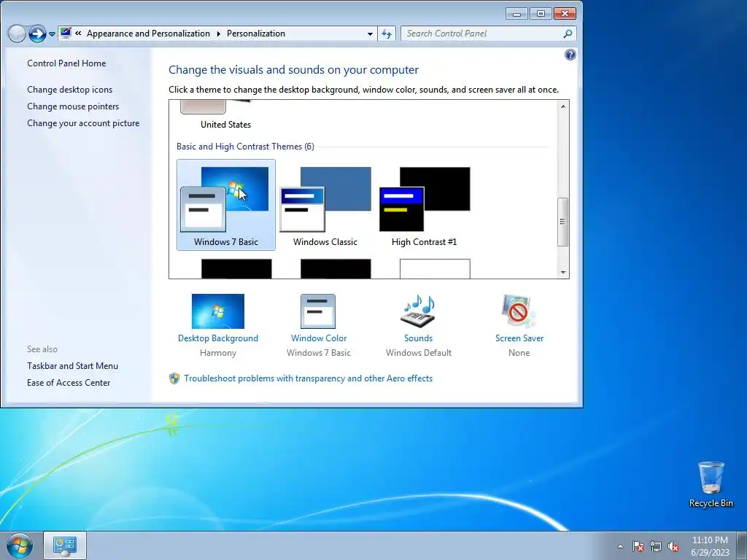Screen dimensions: 747x560
Task: Close the Personalization window
Action: [x=565, y=14]
